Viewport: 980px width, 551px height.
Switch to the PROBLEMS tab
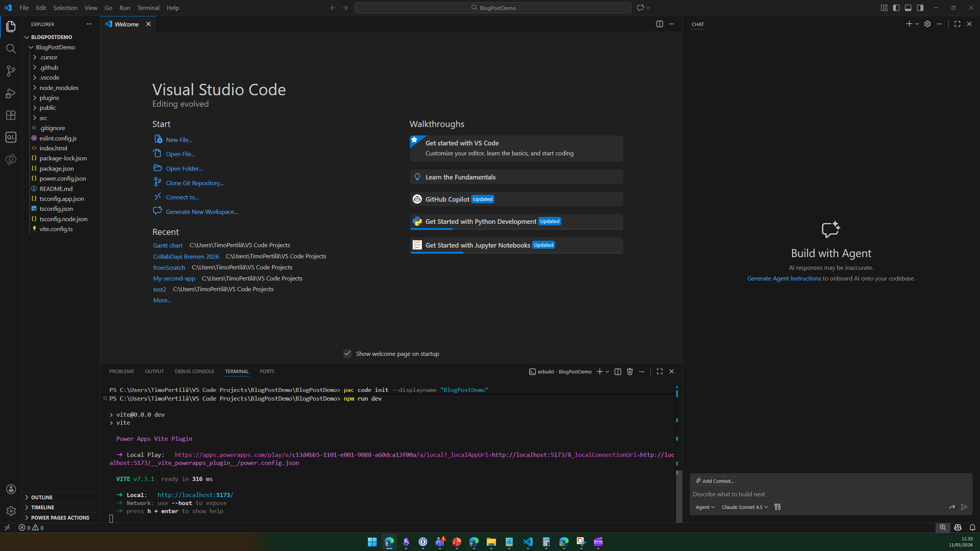(x=121, y=372)
